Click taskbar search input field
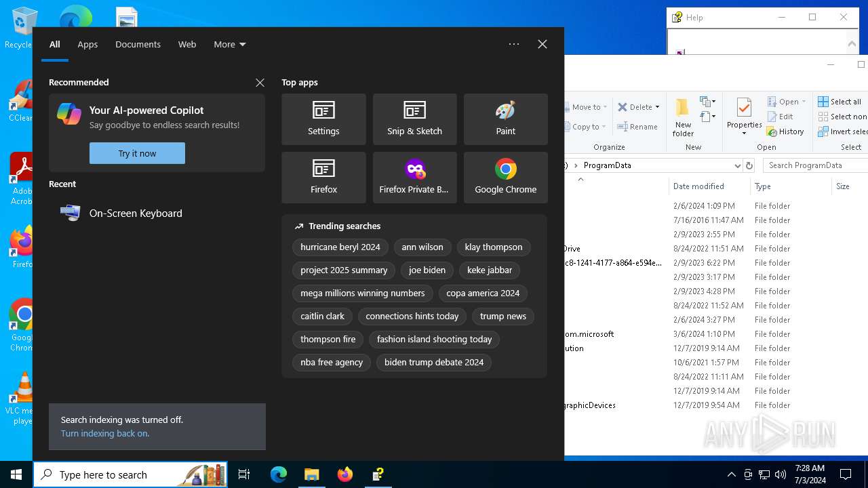The image size is (868, 488). pos(130,474)
